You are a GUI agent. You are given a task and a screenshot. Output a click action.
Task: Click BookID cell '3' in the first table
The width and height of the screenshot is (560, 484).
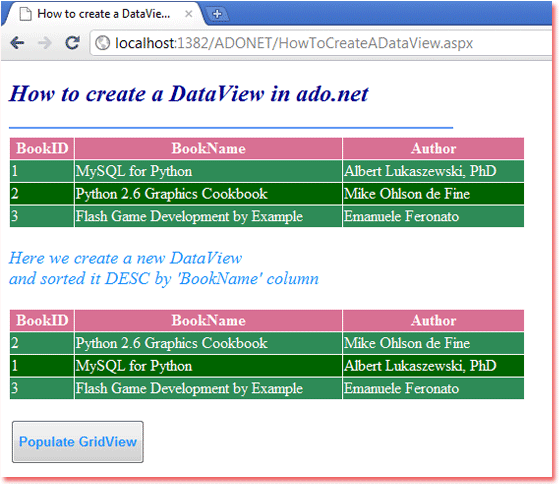42,216
